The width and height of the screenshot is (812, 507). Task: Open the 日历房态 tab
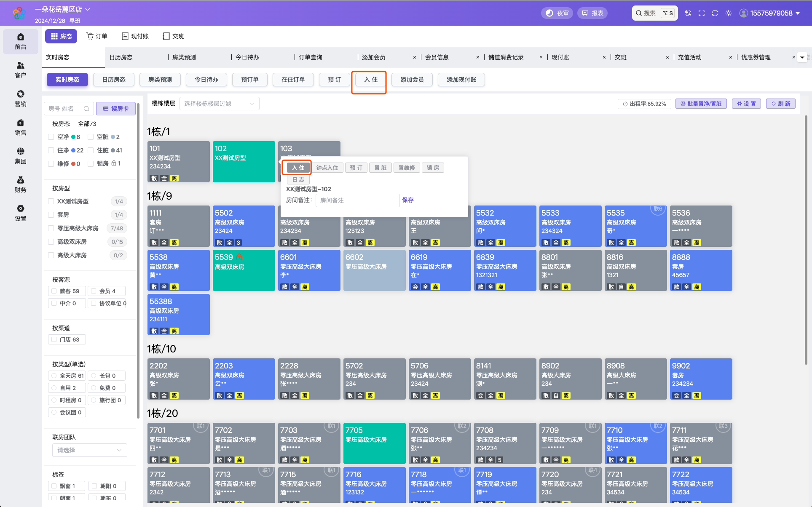121,57
